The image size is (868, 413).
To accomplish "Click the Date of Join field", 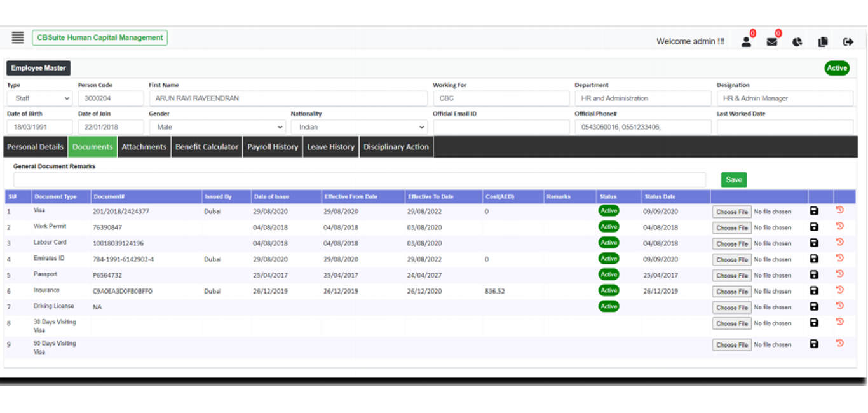I will click(111, 127).
